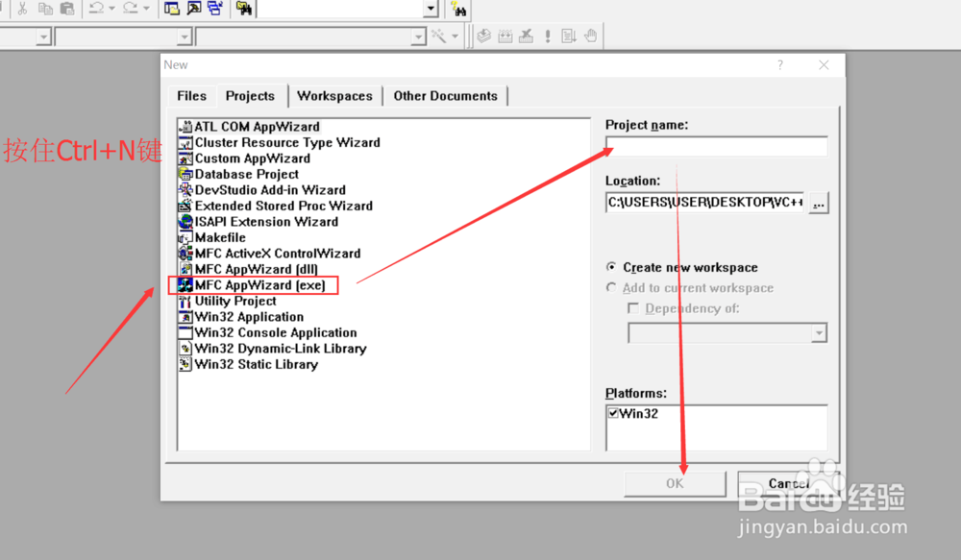Screen dimensions: 961x560
Task: Click the Copy toolbar icon
Action: point(45,9)
